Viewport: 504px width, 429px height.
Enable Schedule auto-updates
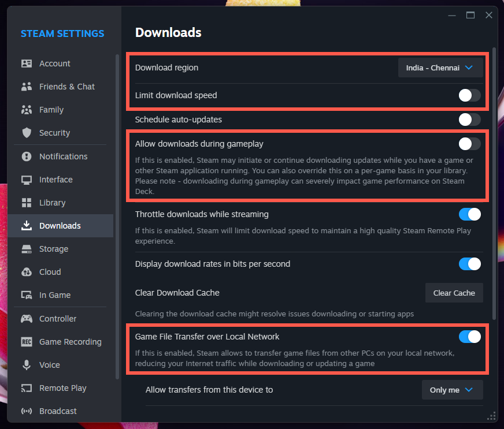pos(469,120)
